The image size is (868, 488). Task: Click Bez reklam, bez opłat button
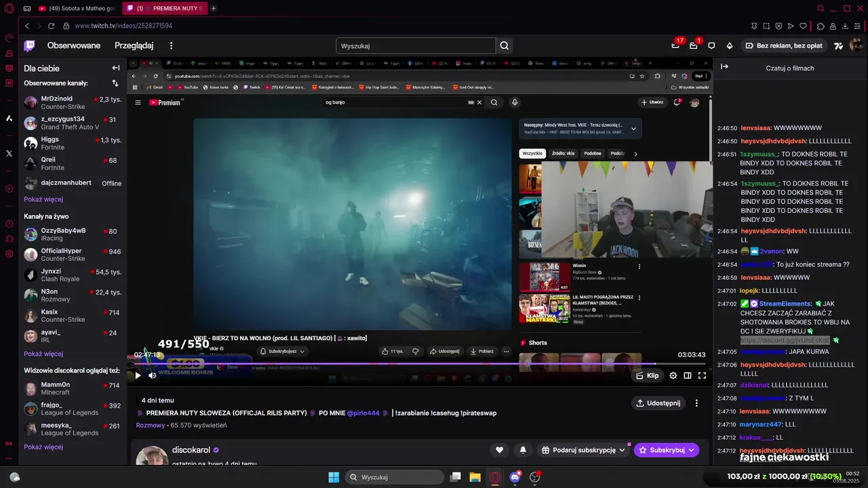click(783, 45)
